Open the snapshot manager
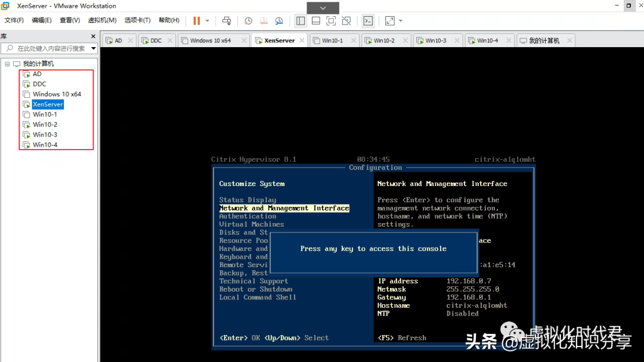 click(x=279, y=20)
